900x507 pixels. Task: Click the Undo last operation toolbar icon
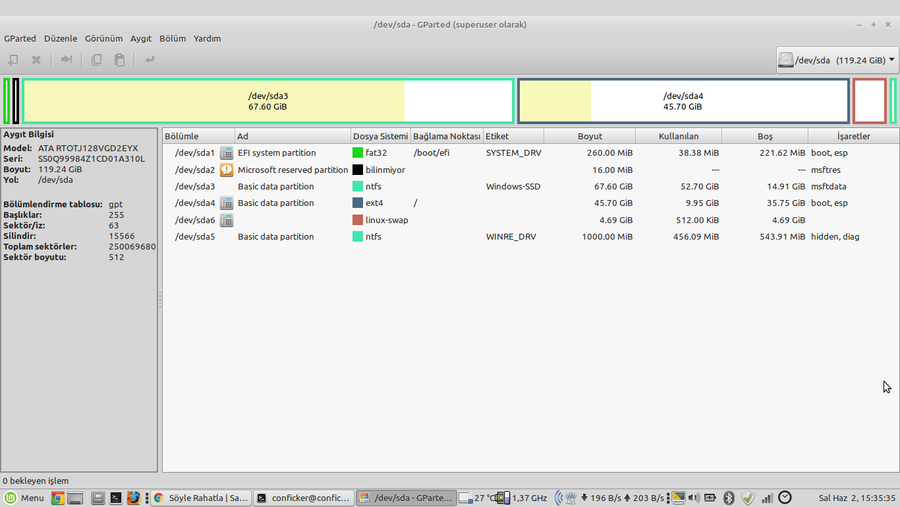[150, 60]
